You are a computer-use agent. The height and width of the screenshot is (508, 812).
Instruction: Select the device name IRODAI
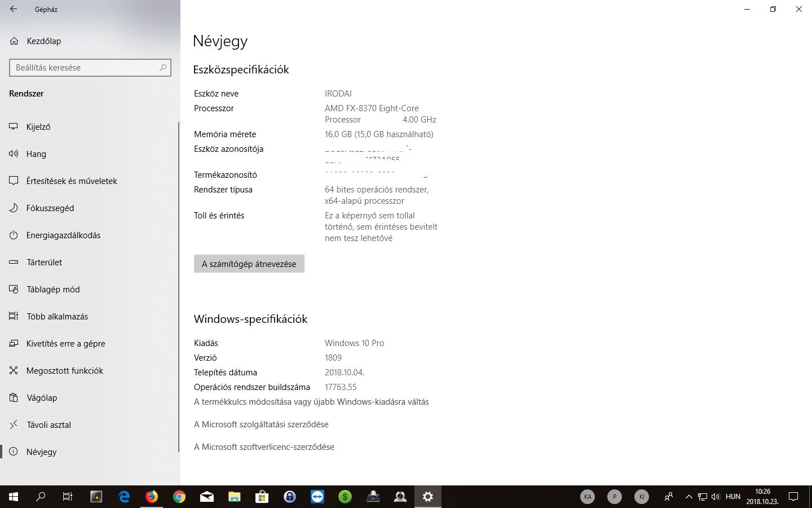[338, 94]
